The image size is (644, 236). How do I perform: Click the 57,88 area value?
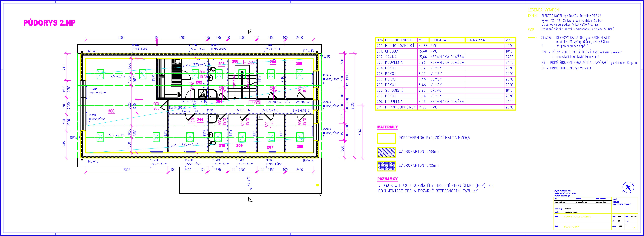[x=423, y=46]
